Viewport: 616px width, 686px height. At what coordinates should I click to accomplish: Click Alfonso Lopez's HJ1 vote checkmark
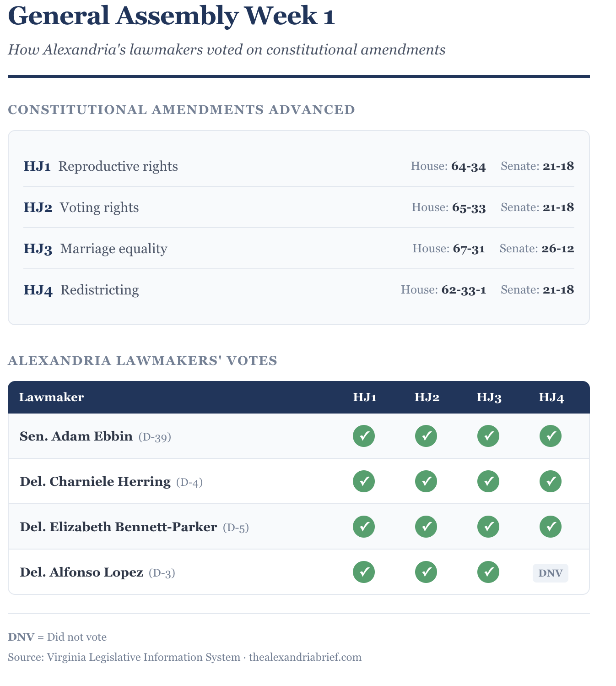click(x=364, y=572)
